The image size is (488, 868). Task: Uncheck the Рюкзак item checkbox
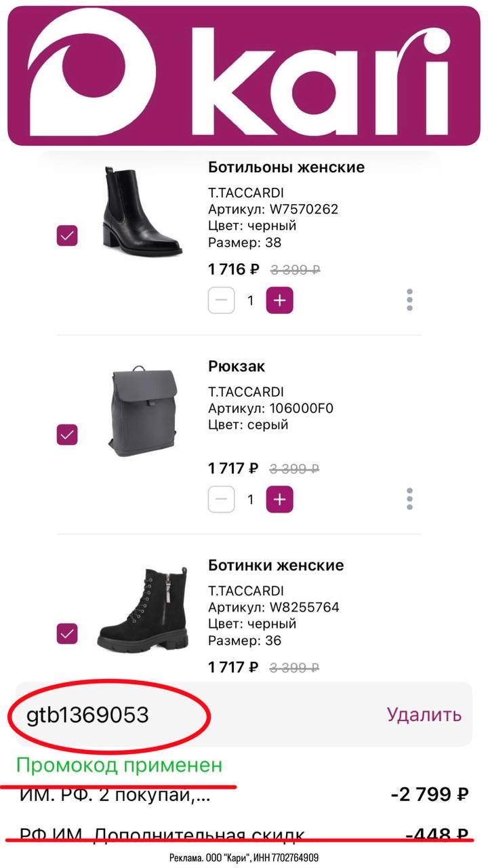click(67, 434)
